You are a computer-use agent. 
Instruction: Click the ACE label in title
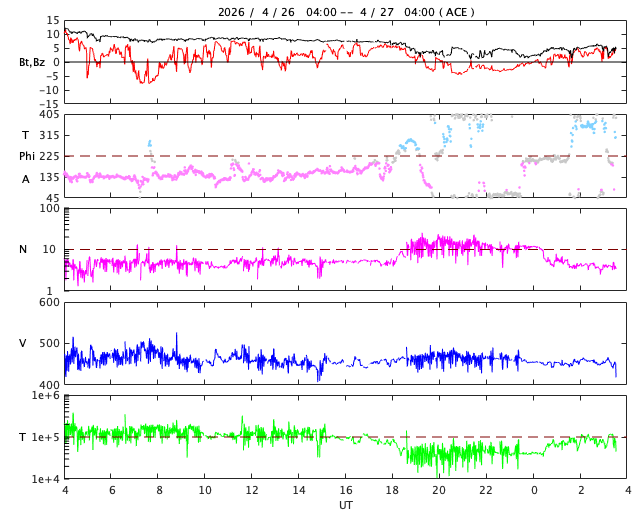(456, 12)
